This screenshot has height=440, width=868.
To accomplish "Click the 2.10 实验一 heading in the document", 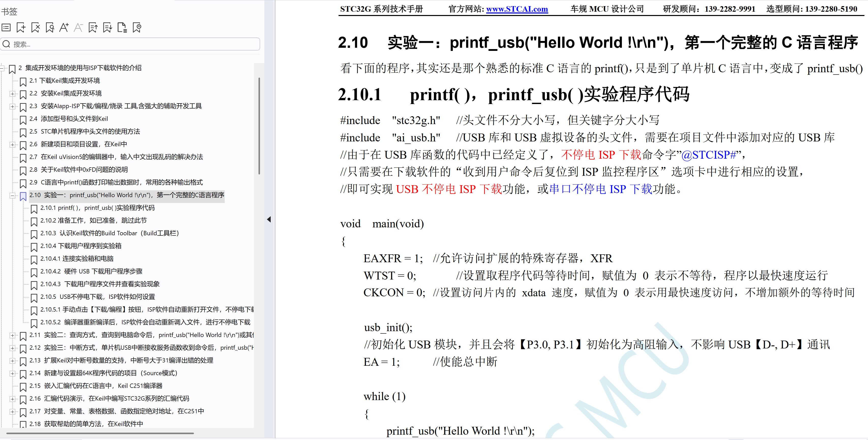I will click(x=598, y=43).
